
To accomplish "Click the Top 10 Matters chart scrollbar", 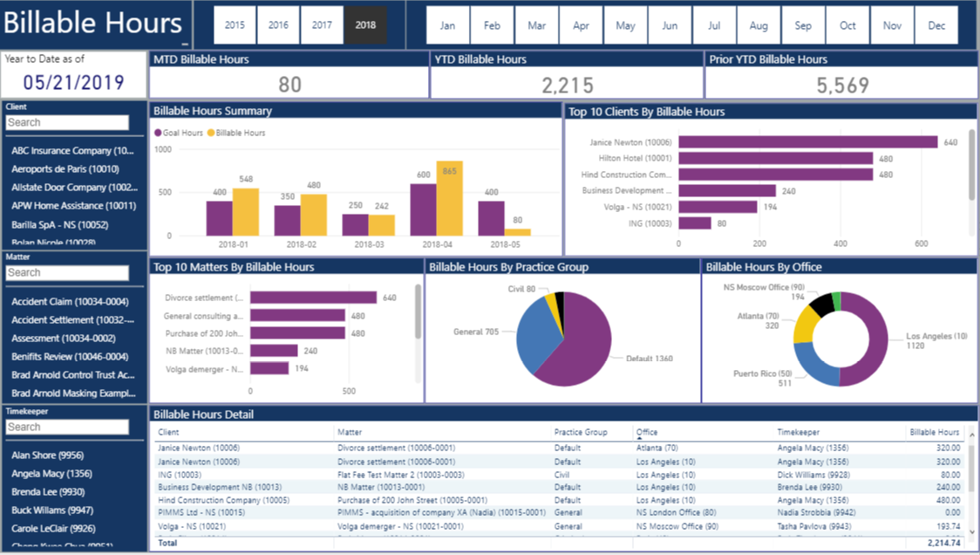I will click(419, 312).
